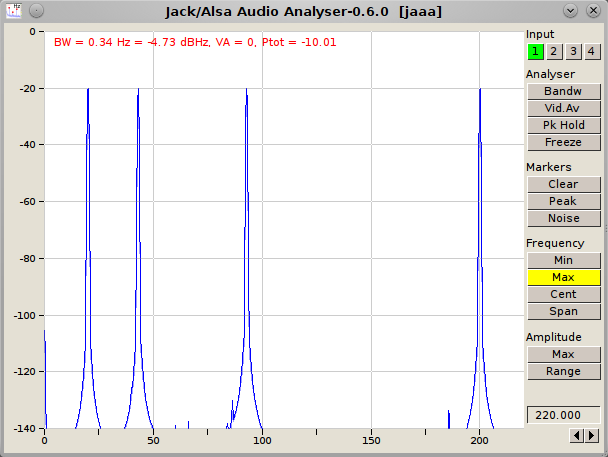The image size is (608, 457).
Task: Freeze the analyser display
Action: [563, 143]
